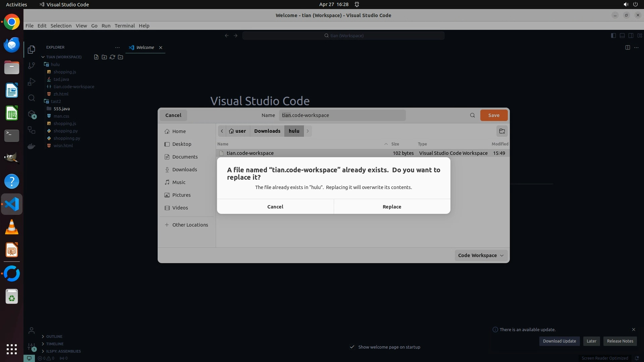Open Code Workspace file type dropdown
Image resolution: width=644 pixels, height=362 pixels.
(x=481, y=255)
